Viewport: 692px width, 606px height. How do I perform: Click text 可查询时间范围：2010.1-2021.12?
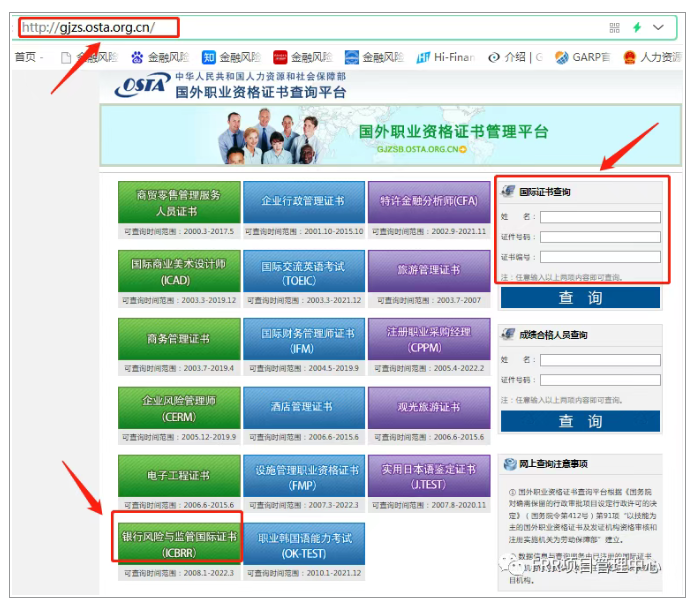click(x=304, y=573)
